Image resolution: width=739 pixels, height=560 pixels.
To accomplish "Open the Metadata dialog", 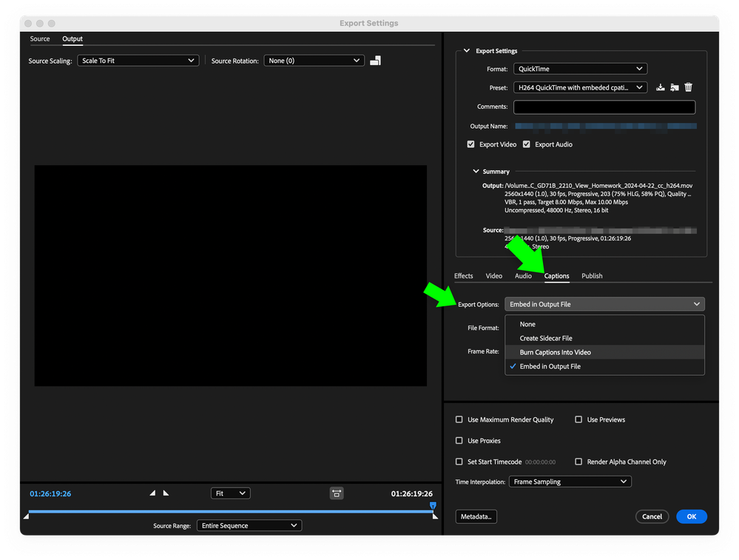I will coord(476,516).
